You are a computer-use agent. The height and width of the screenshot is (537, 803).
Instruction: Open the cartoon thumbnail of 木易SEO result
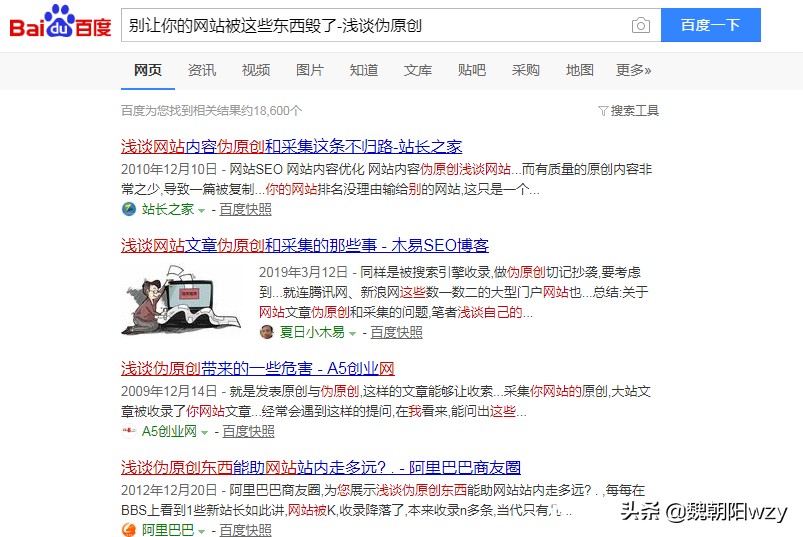pyautogui.click(x=181, y=300)
